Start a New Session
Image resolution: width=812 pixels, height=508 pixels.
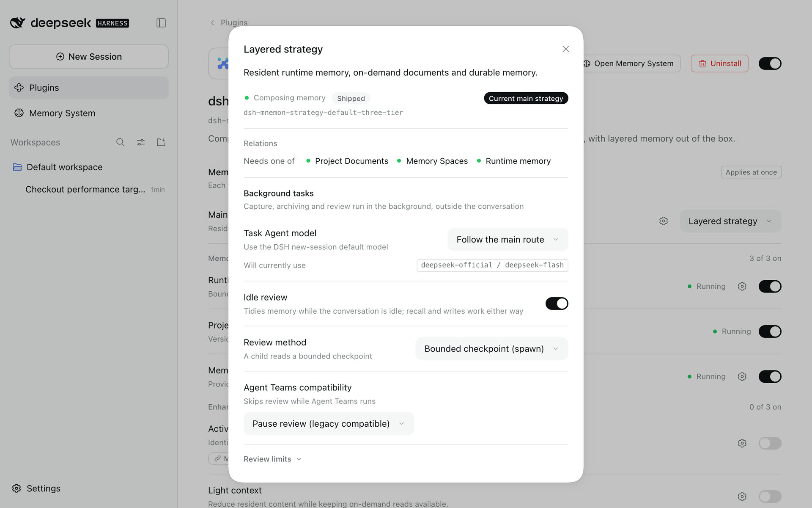(89, 57)
